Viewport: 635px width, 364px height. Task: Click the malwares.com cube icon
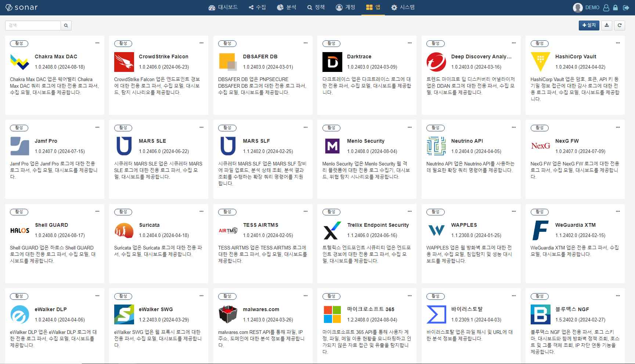(x=228, y=314)
